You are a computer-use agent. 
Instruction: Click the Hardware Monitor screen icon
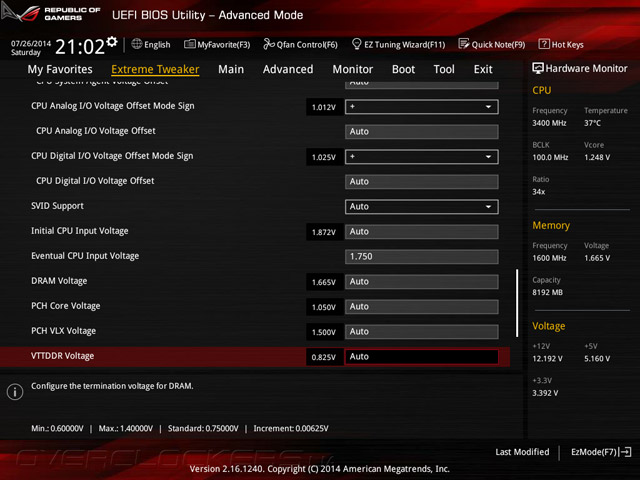[538, 68]
